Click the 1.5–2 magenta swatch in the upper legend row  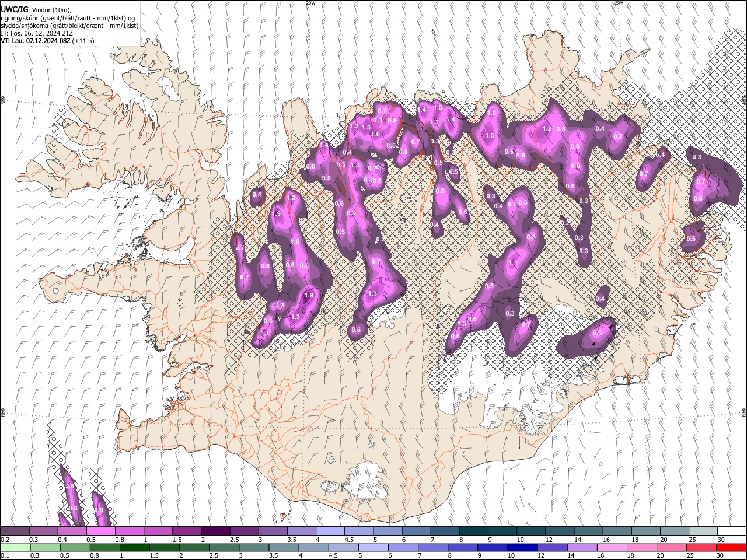point(186,531)
